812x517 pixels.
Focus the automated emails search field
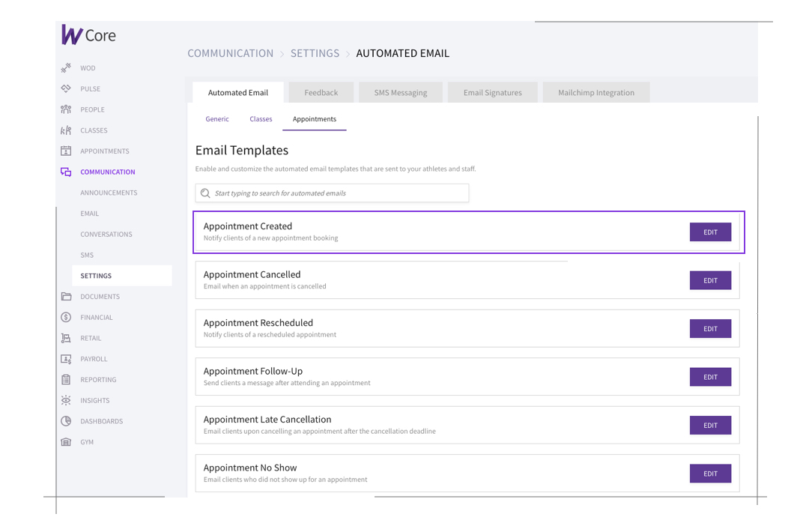337,193
